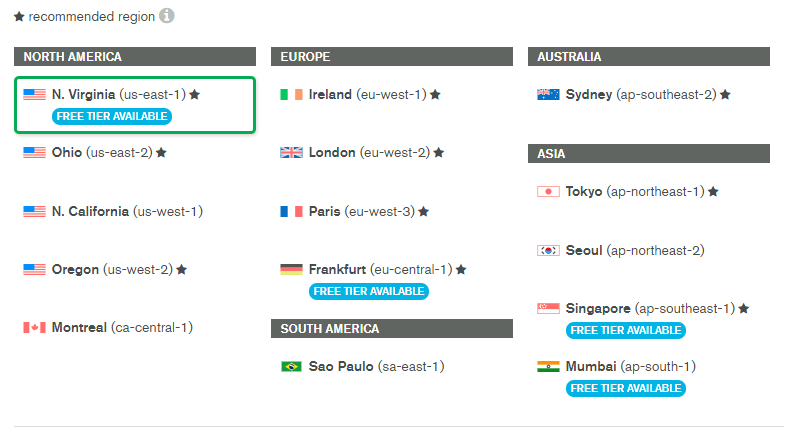Click Frankfurt's Free Tier Available badge
Viewport: 807px width, 439px height.
point(369,291)
